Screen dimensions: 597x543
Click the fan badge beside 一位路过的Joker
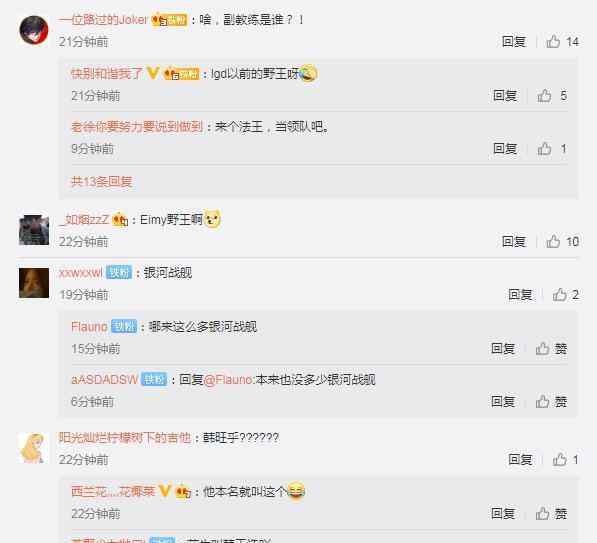(x=169, y=20)
